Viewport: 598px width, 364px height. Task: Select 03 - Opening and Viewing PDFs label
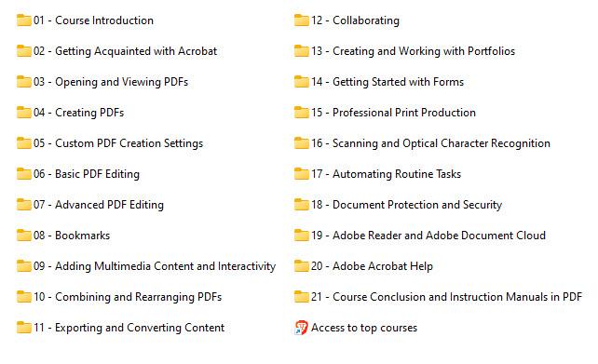[111, 82]
